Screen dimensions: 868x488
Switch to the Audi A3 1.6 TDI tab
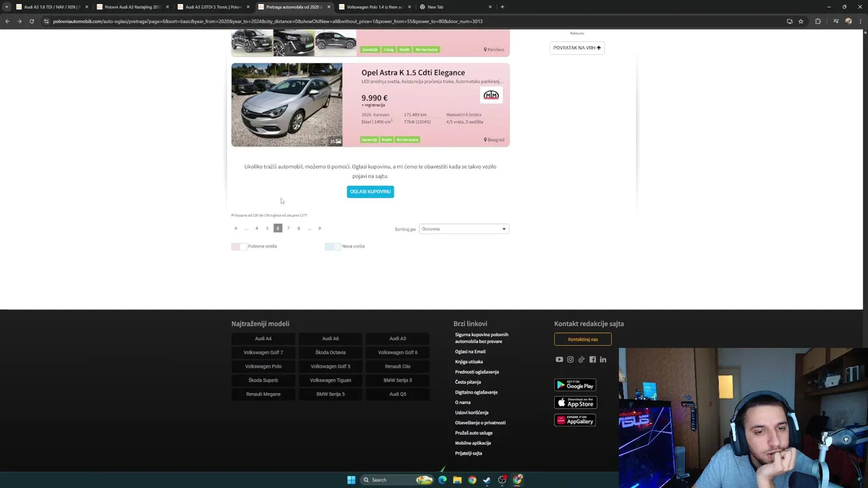tap(52, 7)
